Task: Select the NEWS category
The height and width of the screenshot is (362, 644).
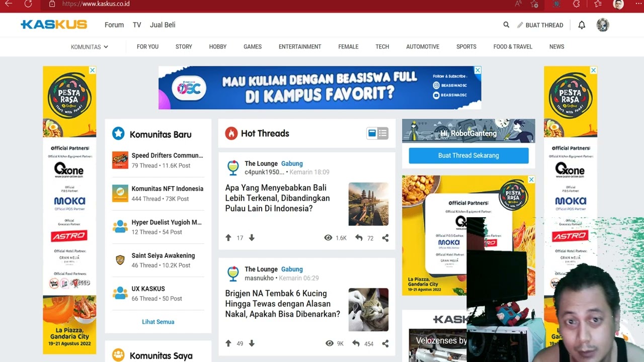Action: [x=556, y=47]
